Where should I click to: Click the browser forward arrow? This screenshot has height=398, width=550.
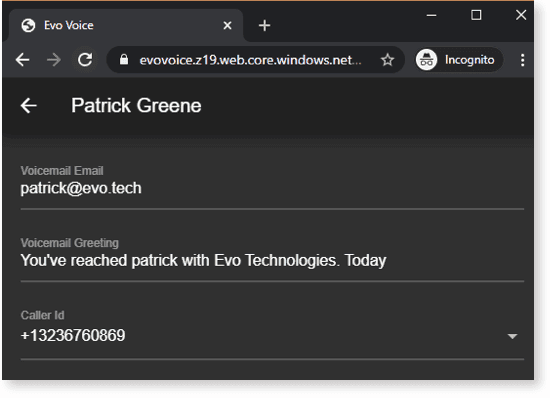pos(54,60)
